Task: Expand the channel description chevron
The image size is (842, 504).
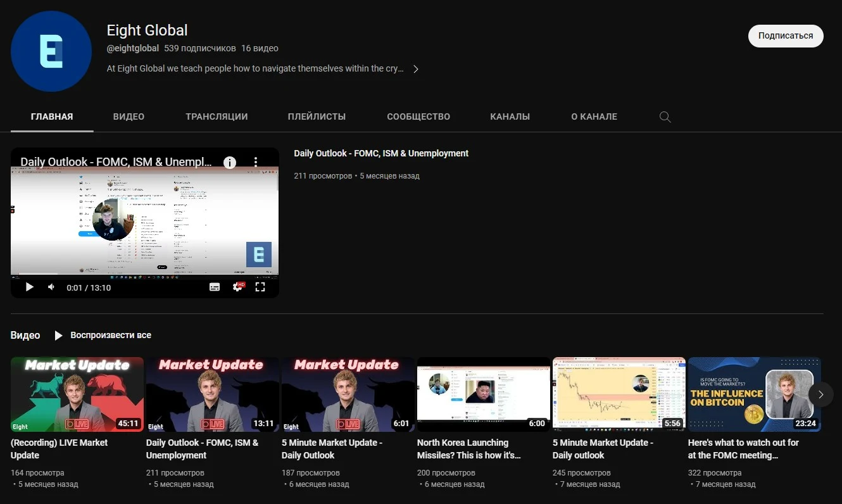Action: (x=416, y=69)
